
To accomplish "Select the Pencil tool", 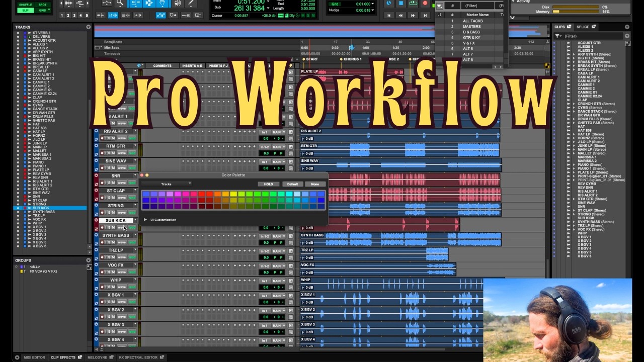I will pos(191,3).
